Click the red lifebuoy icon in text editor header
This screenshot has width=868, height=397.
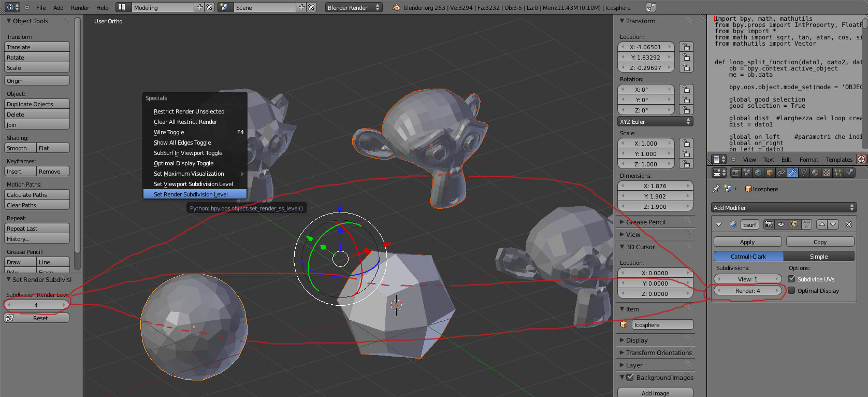[x=861, y=159]
